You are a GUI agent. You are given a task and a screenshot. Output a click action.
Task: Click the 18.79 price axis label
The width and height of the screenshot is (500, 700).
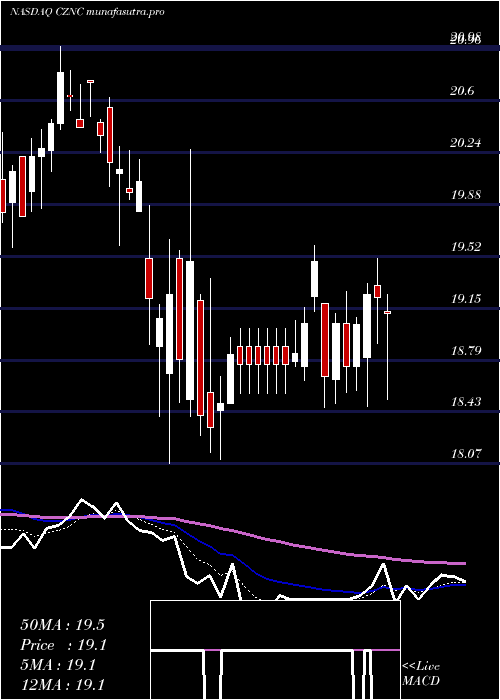pos(466,350)
